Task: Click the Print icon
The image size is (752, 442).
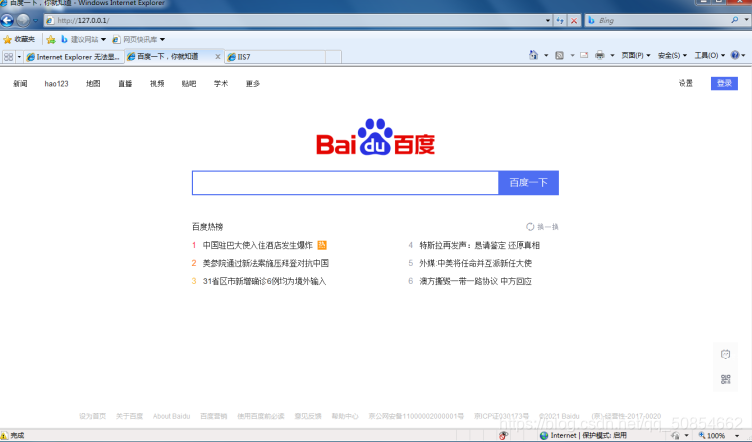Action: pos(599,55)
